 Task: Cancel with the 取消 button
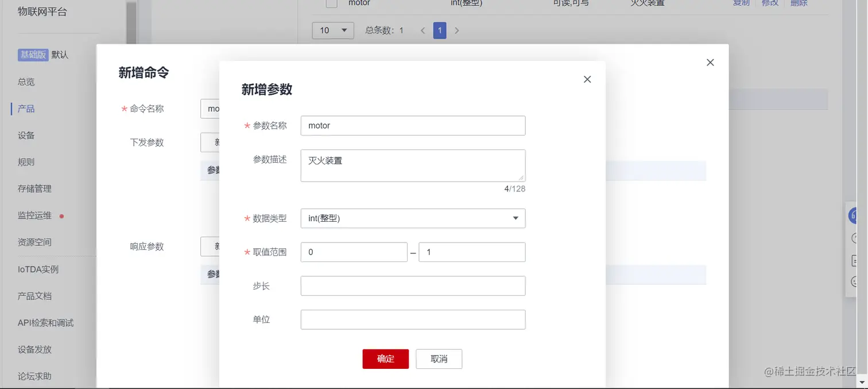(439, 359)
